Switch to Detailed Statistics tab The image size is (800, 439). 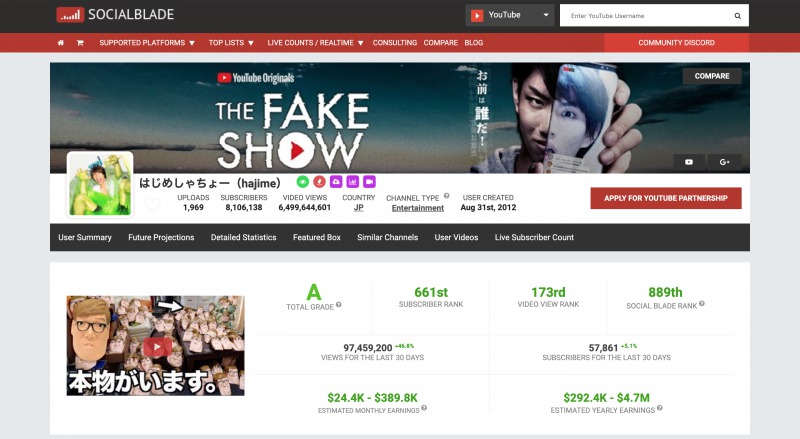click(x=243, y=237)
